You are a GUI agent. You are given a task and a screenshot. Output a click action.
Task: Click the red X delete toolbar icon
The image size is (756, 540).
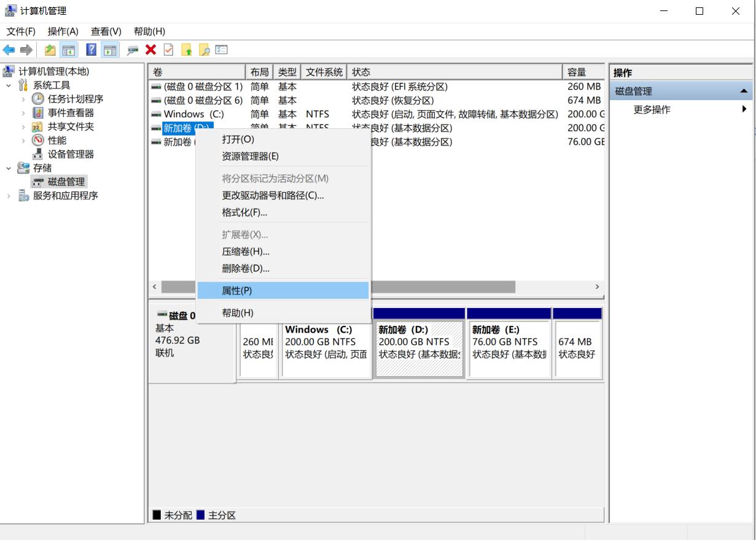coord(151,50)
